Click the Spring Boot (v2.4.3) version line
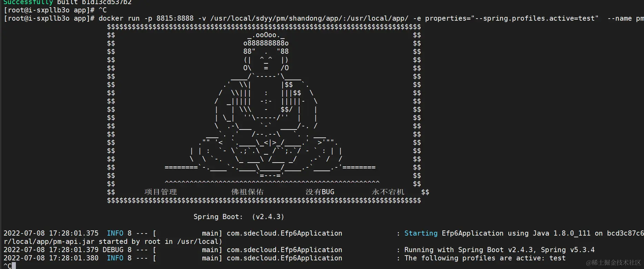 [x=239, y=217]
